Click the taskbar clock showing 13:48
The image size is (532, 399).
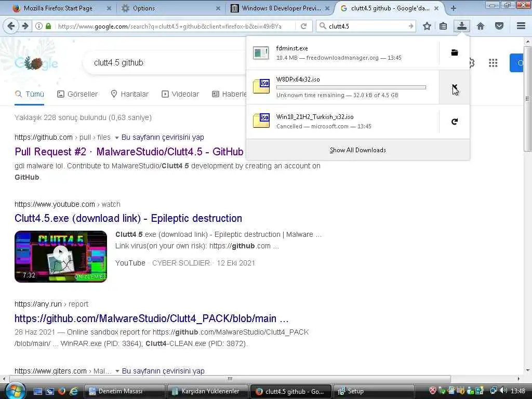[518, 391]
